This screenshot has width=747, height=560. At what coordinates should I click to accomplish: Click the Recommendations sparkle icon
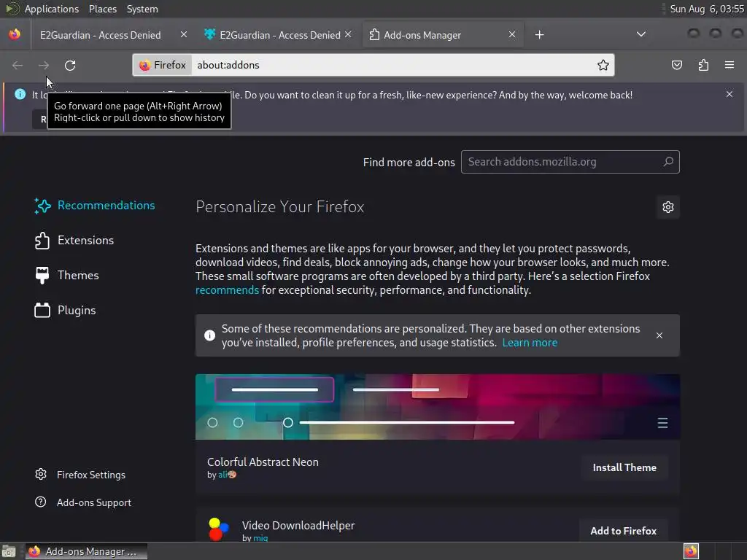click(x=42, y=206)
